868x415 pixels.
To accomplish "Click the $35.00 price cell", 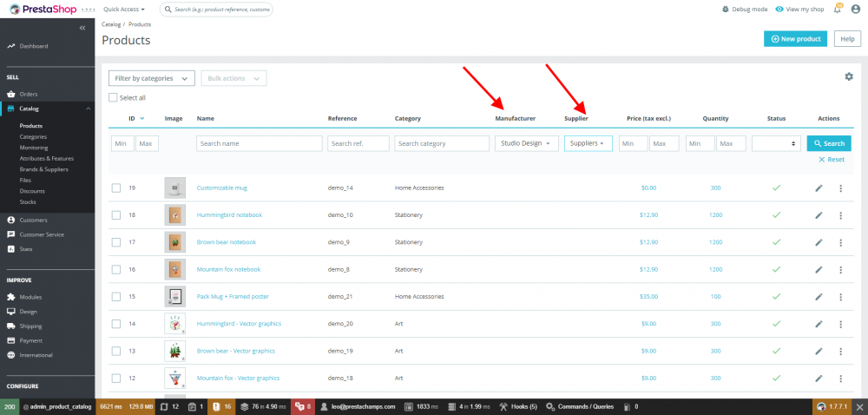I will coord(648,297).
